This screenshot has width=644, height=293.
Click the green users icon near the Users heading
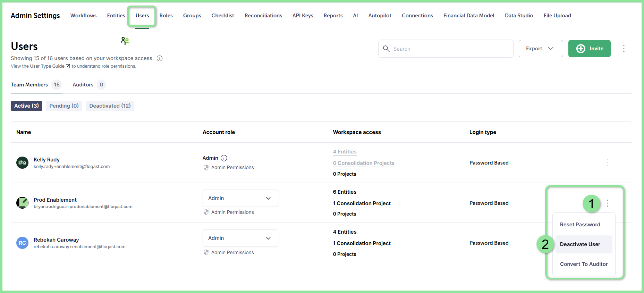[x=125, y=41]
